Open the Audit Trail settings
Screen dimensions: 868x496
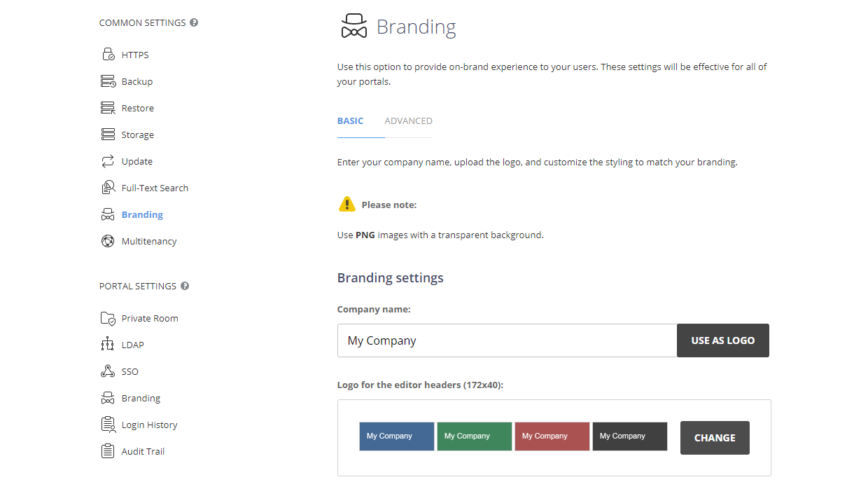click(x=108, y=450)
